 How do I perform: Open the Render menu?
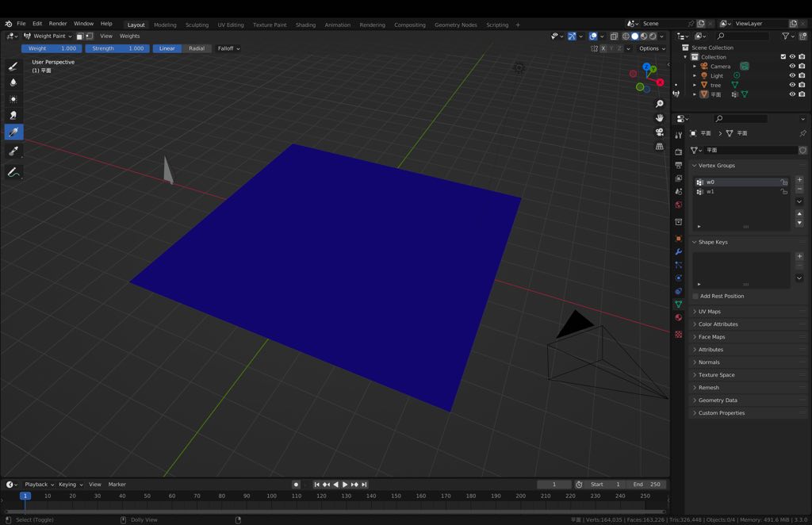57,23
